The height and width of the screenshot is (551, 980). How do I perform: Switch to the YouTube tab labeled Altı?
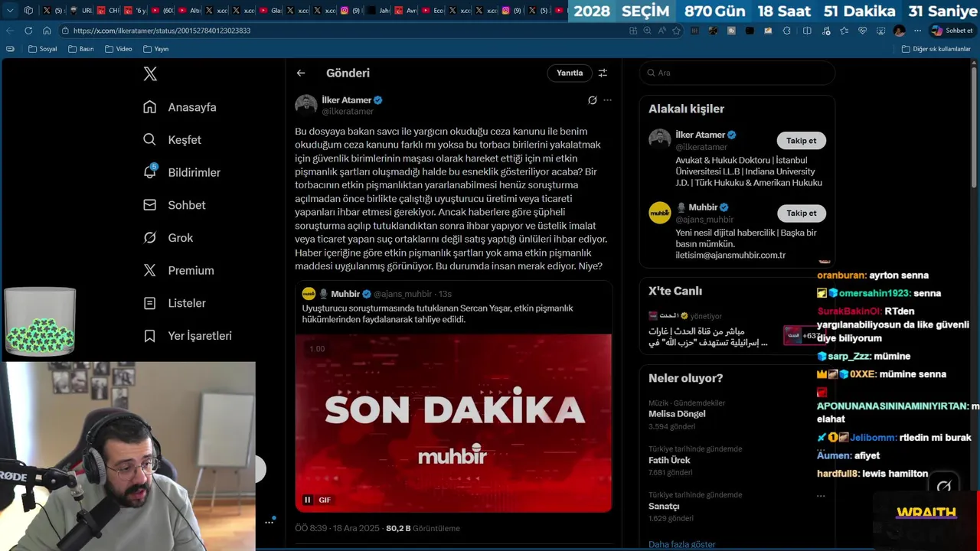click(x=190, y=11)
